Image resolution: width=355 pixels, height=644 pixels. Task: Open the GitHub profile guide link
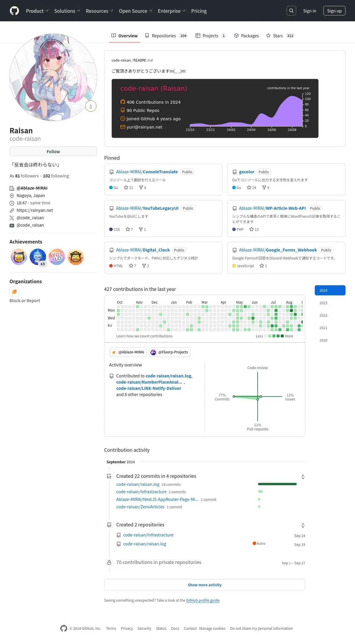(x=203, y=600)
